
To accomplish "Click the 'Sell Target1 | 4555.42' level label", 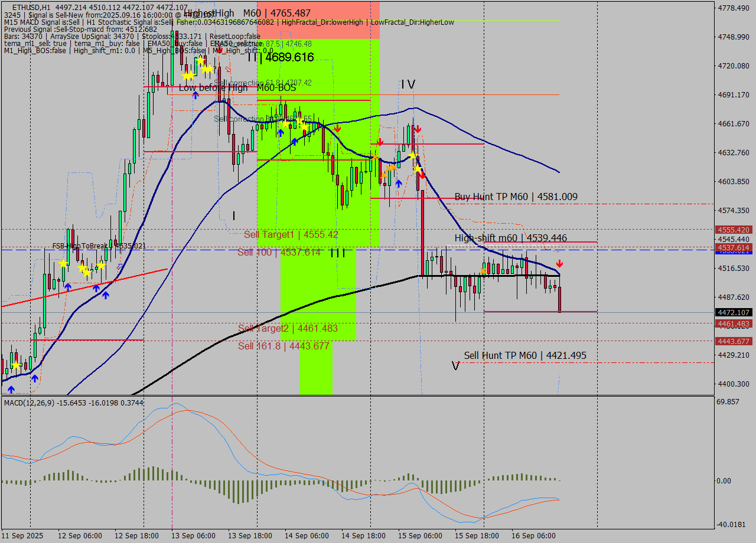I will pos(291,234).
